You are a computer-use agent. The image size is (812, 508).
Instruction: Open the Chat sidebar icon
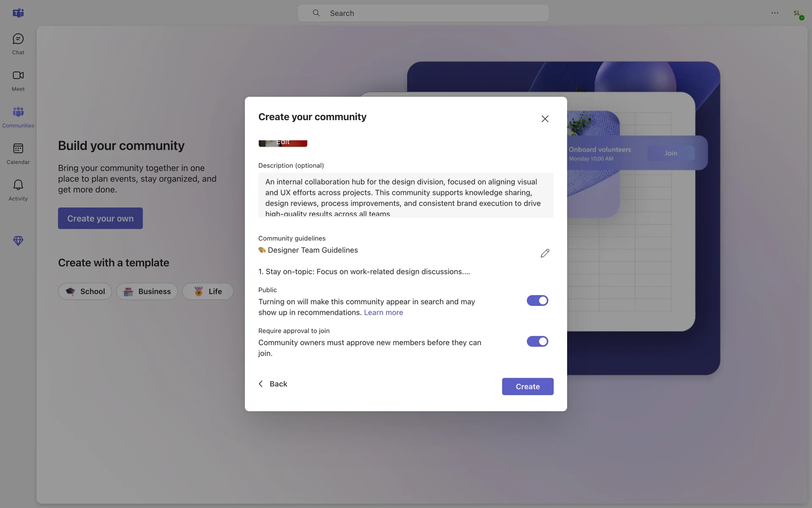pyautogui.click(x=18, y=39)
